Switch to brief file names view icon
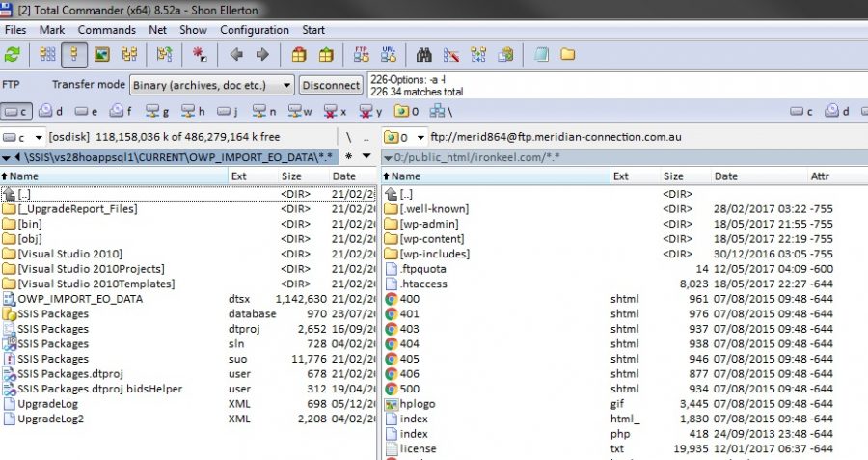 pos(47,54)
